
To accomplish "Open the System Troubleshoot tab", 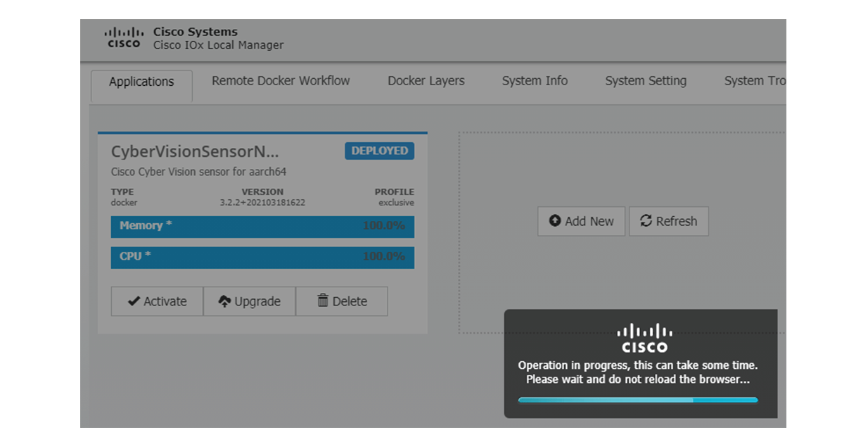I will click(x=756, y=81).
